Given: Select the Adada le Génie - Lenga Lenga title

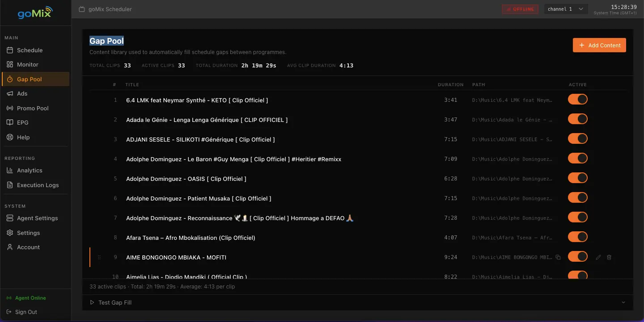Looking at the screenshot, I should click(207, 120).
